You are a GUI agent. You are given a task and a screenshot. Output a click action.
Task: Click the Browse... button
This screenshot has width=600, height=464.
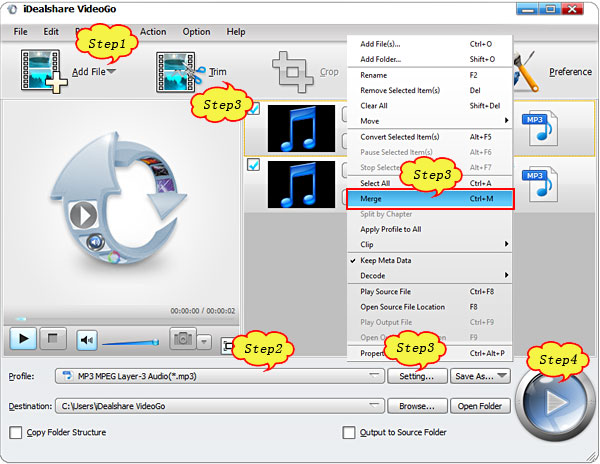tap(417, 406)
